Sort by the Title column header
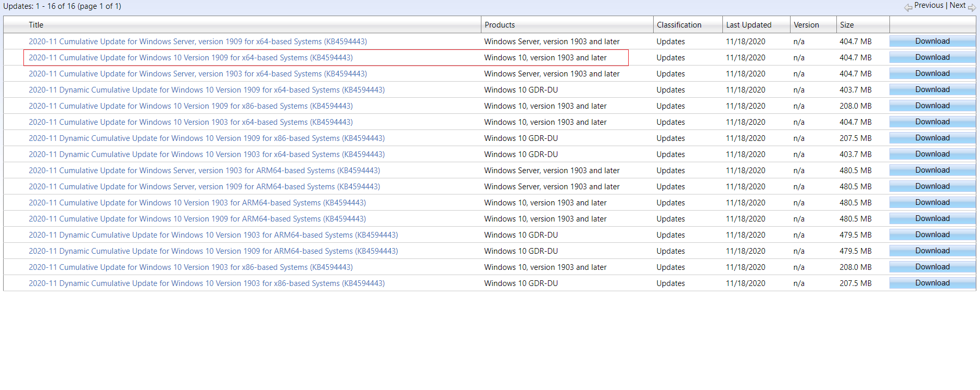The image size is (980, 390). click(36, 25)
